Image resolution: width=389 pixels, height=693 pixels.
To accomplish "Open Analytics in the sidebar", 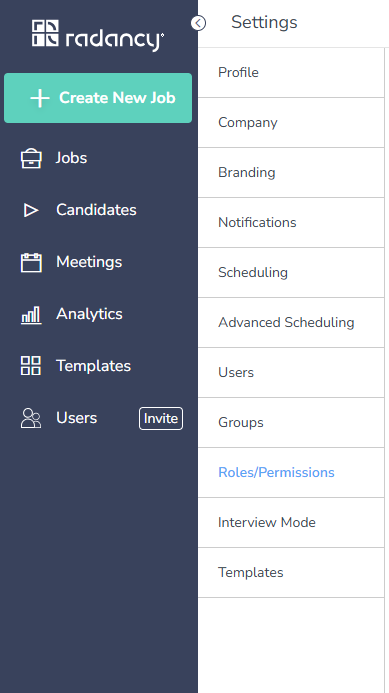I will coord(89,314).
